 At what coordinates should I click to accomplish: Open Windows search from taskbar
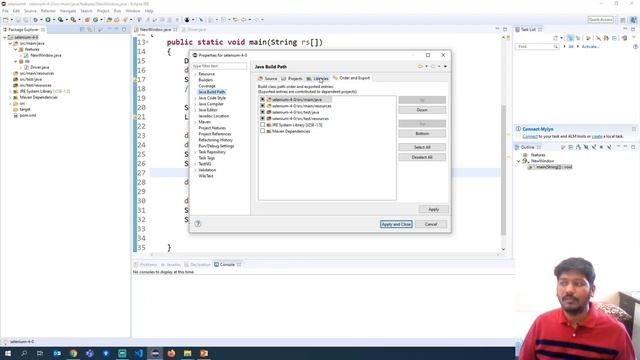pos(24,353)
